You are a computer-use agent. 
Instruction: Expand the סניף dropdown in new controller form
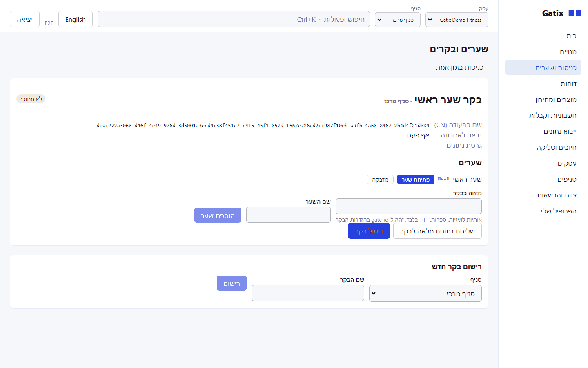tap(425, 294)
